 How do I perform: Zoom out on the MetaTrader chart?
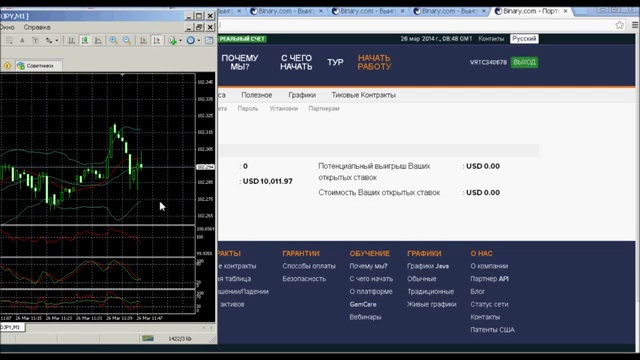pos(127,40)
